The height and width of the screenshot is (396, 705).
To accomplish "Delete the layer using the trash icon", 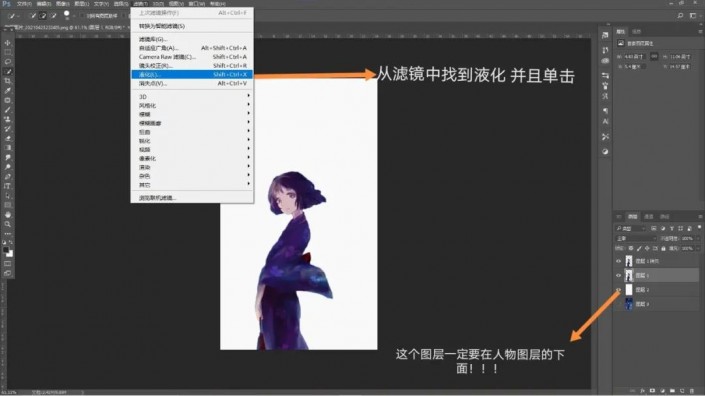I will pos(692,391).
